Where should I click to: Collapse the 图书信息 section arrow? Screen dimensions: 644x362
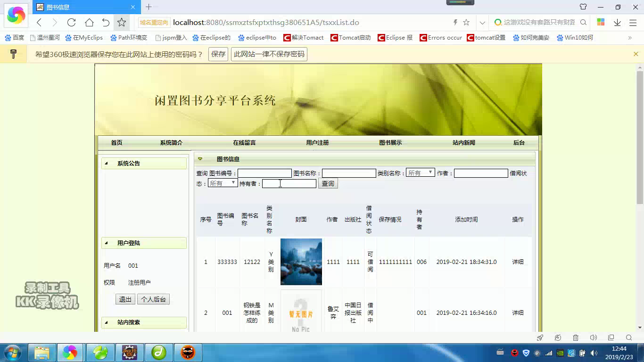click(x=200, y=159)
